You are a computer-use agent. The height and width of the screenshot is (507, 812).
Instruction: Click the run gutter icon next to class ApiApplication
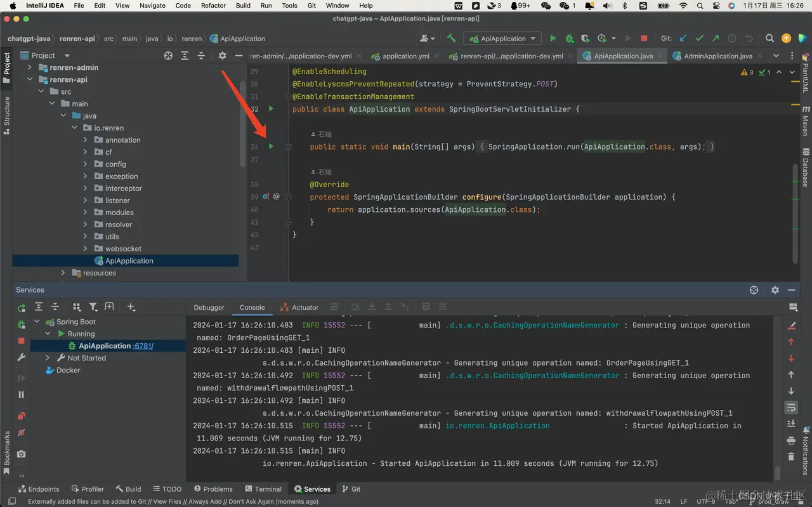pyautogui.click(x=271, y=109)
